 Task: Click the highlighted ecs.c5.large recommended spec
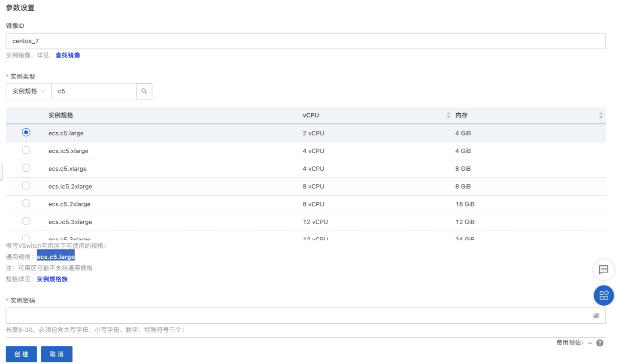point(56,257)
